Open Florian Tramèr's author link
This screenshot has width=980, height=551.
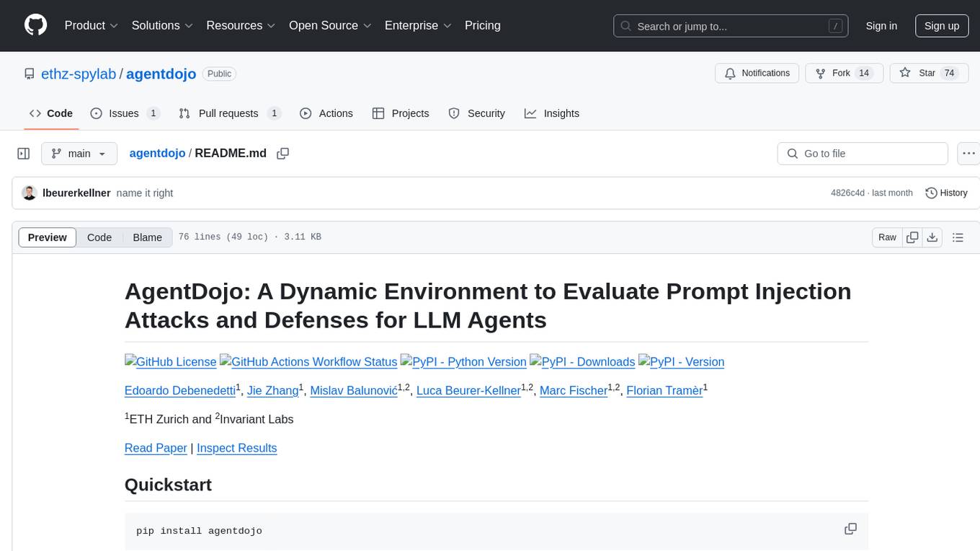click(664, 390)
